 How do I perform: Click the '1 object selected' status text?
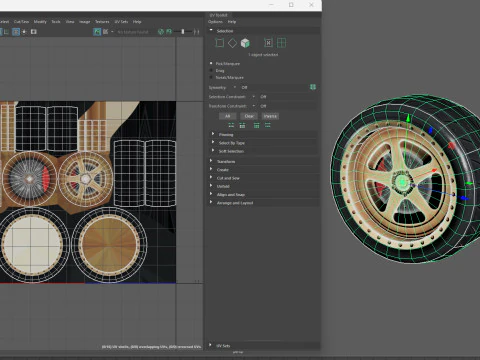(x=263, y=55)
